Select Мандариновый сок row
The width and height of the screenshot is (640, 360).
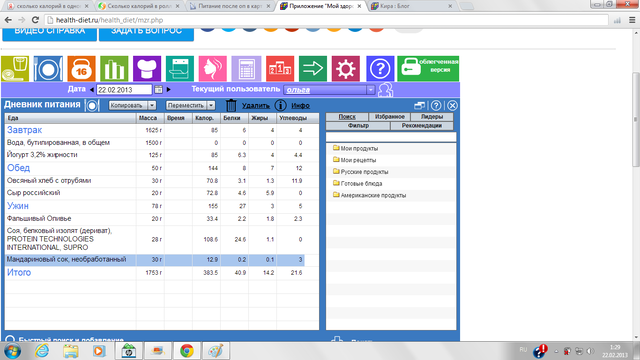pyautogui.click(x=155, y=260)
